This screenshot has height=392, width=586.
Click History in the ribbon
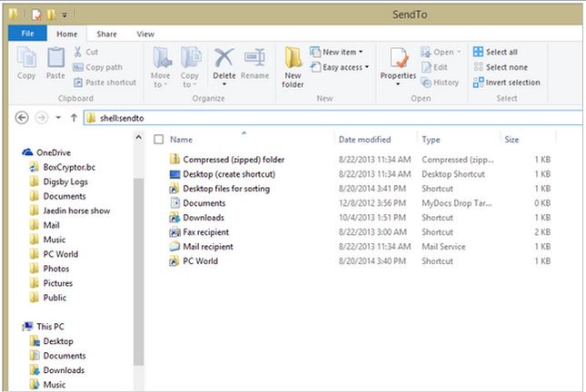pos(440,83)
